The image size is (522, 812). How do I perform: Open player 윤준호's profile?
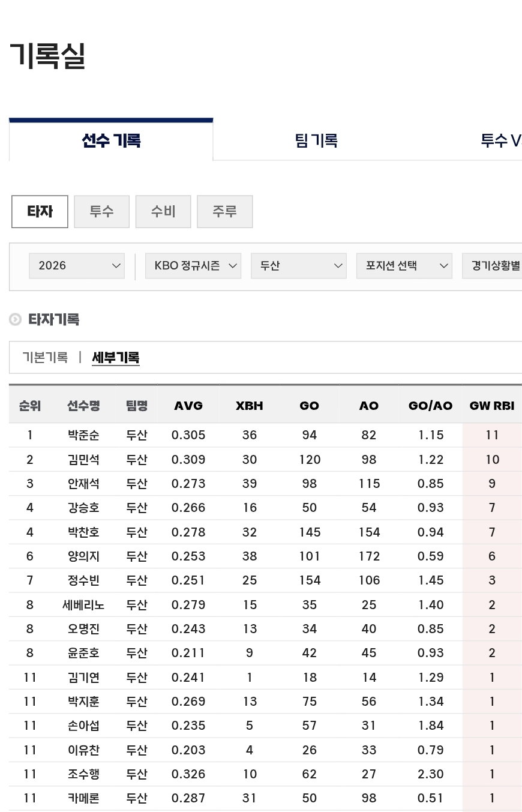point(83,653)
